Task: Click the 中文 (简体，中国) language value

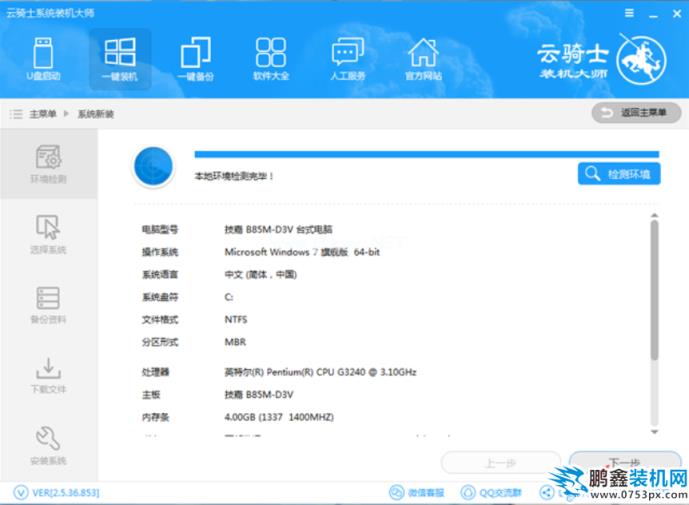Action: 261,275
